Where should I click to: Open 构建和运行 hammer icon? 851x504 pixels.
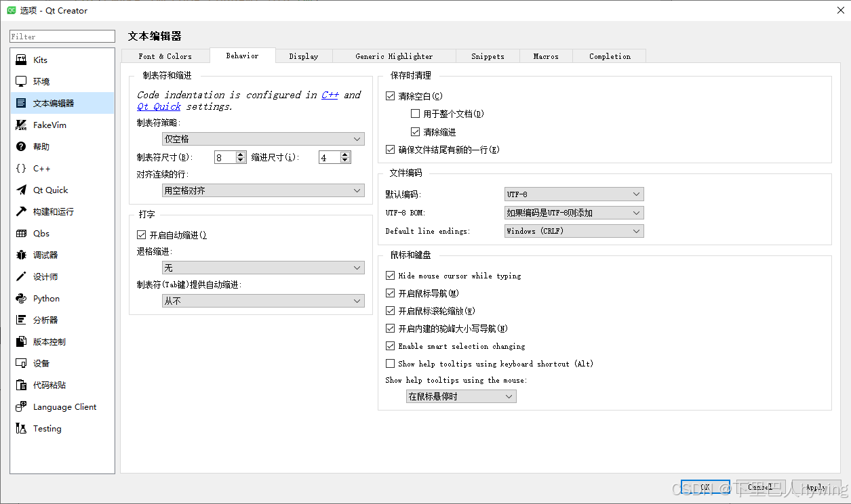tap(21, 212)
